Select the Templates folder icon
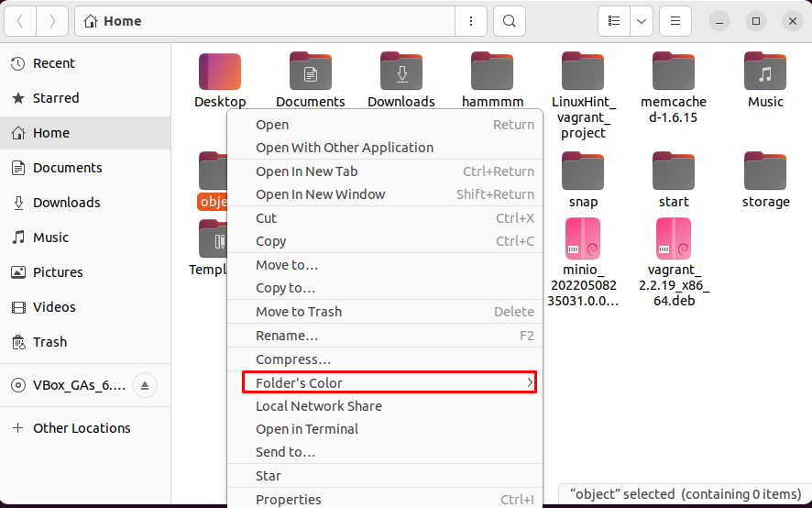This screenshot has height=508, width=812. tap(213, 238)
